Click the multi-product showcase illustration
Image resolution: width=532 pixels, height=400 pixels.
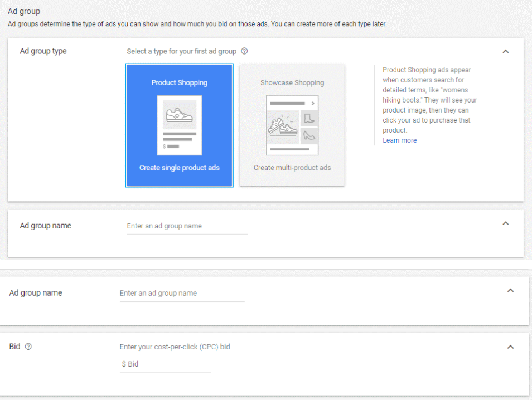(292, 125)
